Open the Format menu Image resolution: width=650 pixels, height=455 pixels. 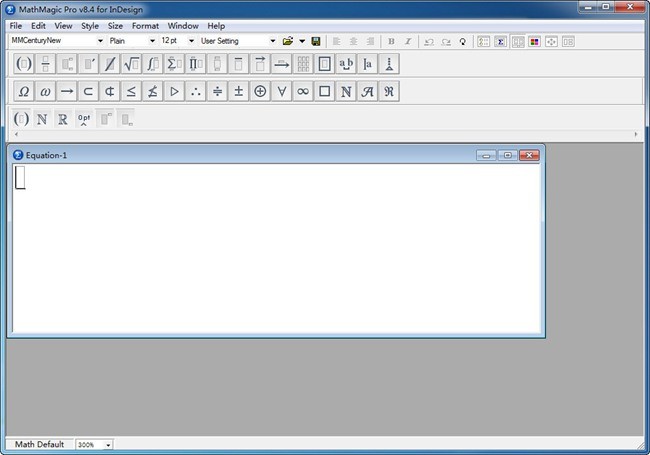pyautogui.click(x=145, y=26)
